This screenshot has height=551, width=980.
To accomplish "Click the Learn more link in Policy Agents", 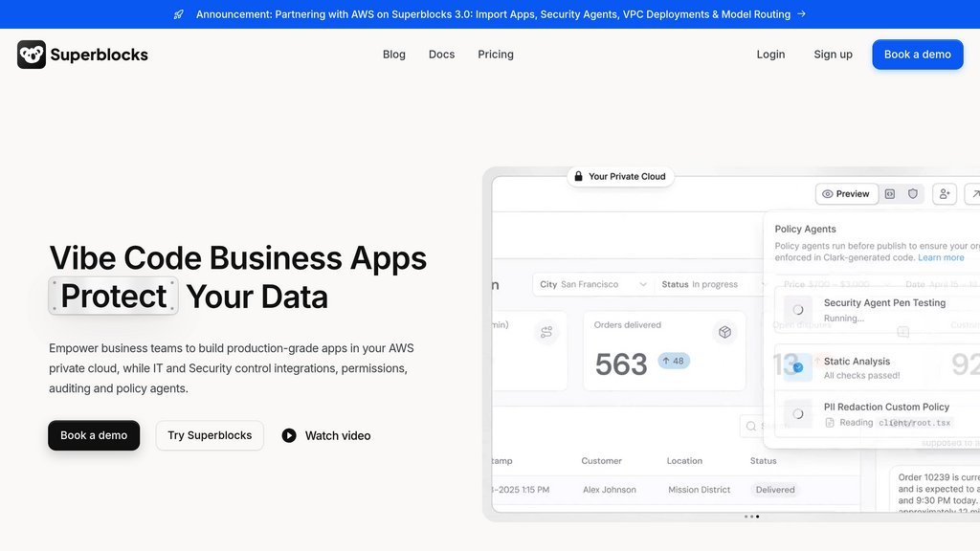I will (x=941, y=257).
